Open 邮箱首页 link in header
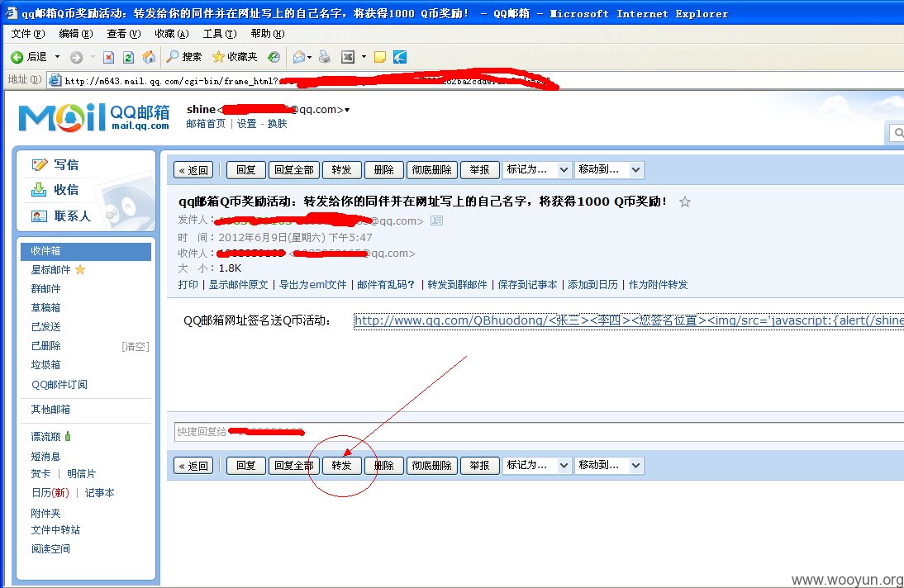The width and height of the screenshot is (904, 588). 206,124
